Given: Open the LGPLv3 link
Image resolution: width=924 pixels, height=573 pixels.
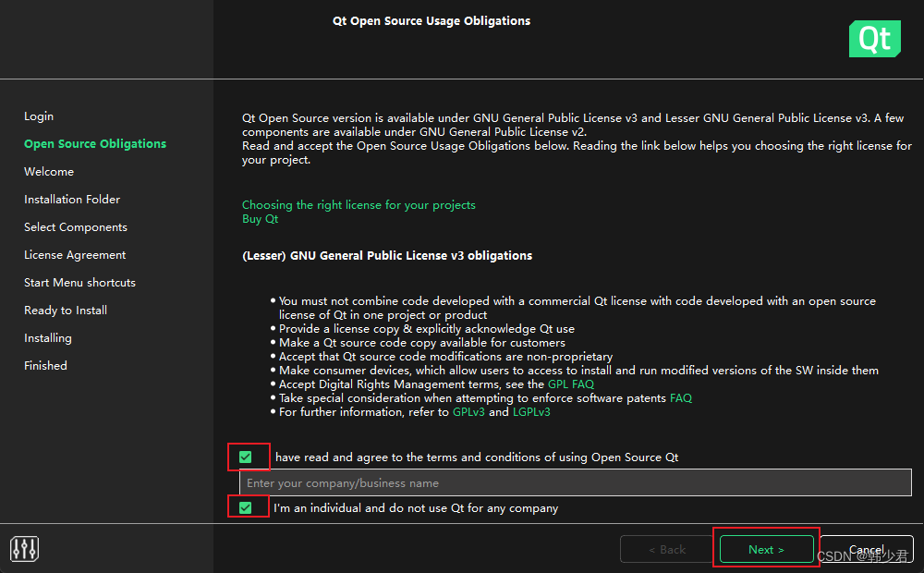Looking at the screenshot, I should pyautogui.click(x=531, y=412).
